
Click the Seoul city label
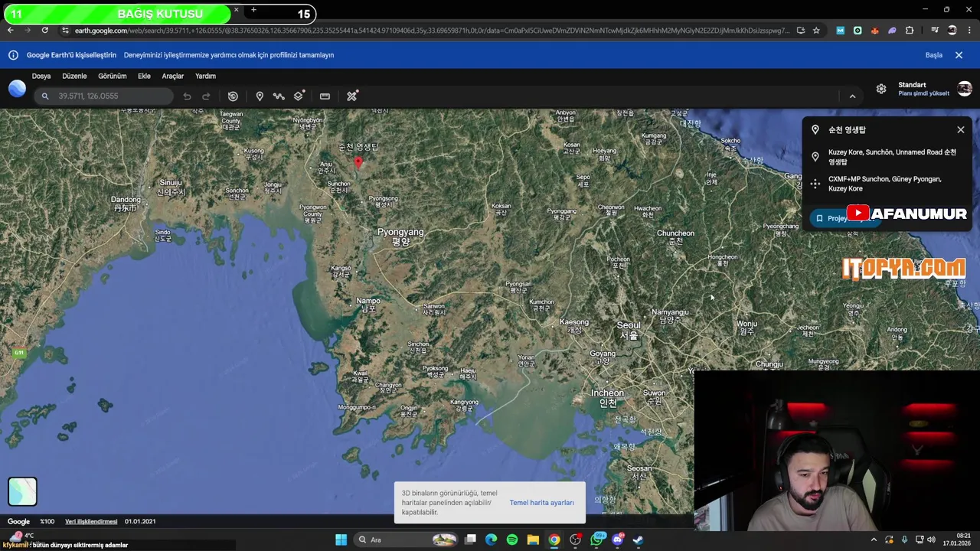(x=629, y=330)
